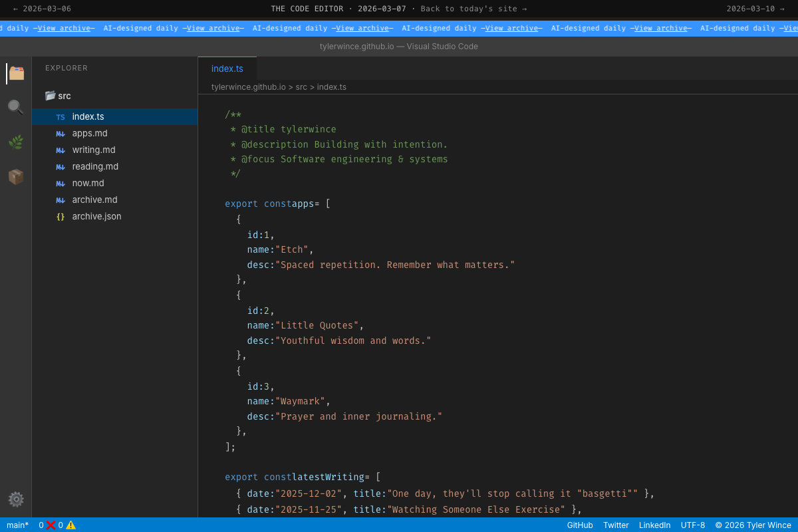Click the red error X in status bar

click(x=51, y=525)
